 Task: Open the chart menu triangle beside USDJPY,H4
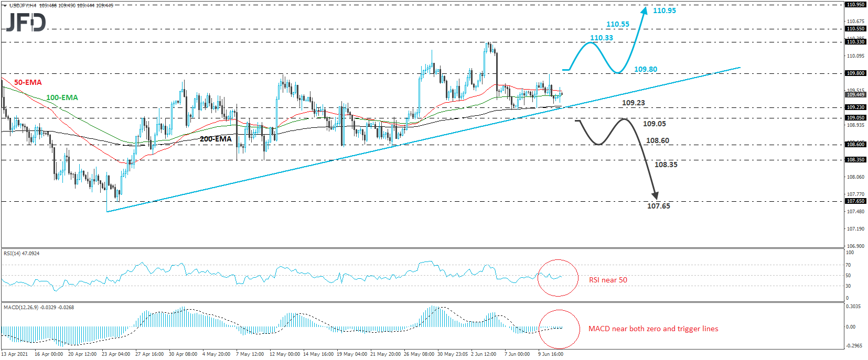click(x=5, y=5)
